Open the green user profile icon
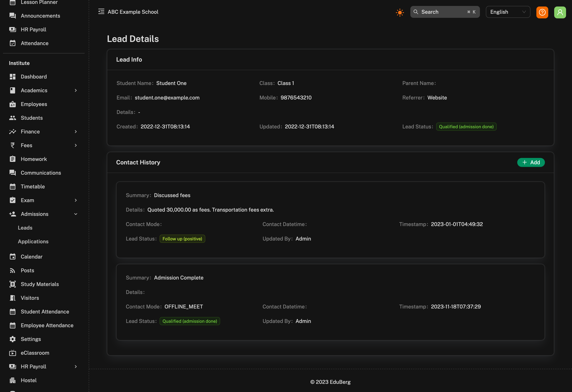 [x=560, y=12]
